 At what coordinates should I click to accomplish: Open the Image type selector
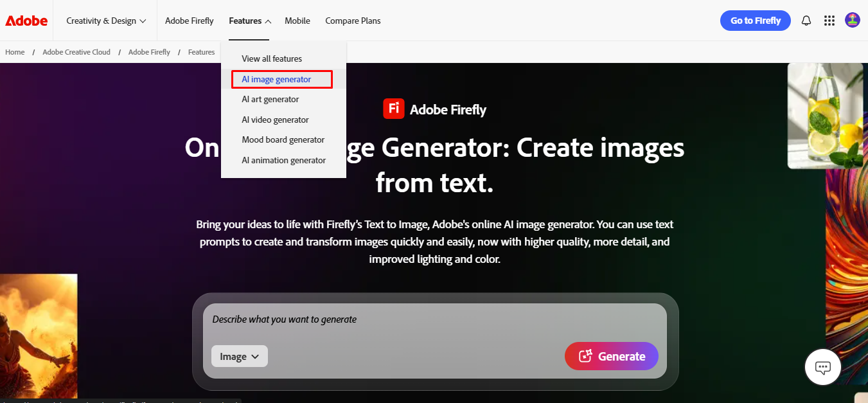point(239,356)
